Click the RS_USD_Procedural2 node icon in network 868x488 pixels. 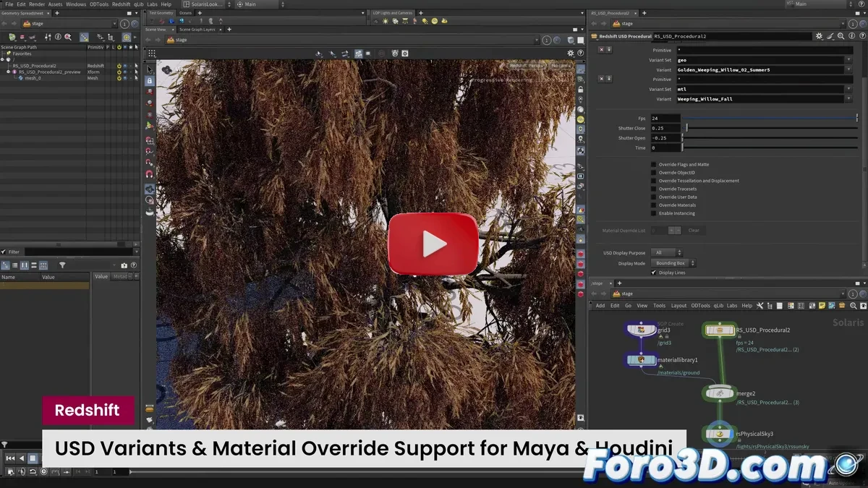720,330
